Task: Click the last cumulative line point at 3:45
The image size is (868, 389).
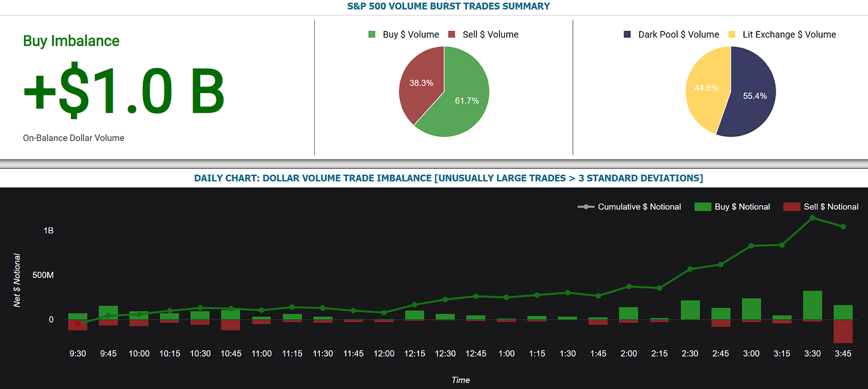Action: coord(843,227)
